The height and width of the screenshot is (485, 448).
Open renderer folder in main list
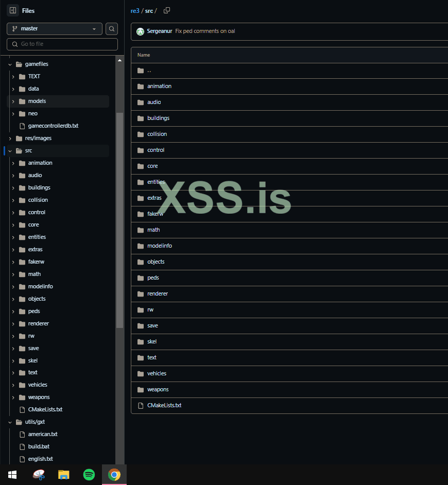coord(158,294)
